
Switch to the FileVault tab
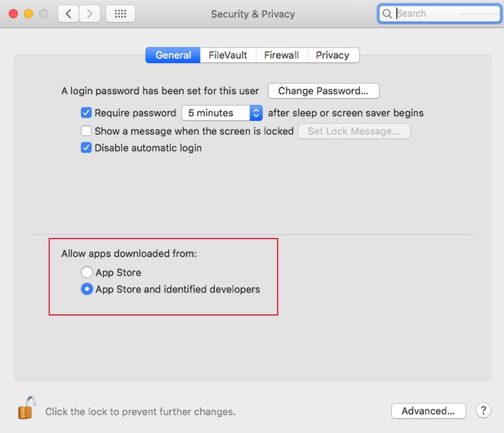pyautogui.click(x=228, y=55)
